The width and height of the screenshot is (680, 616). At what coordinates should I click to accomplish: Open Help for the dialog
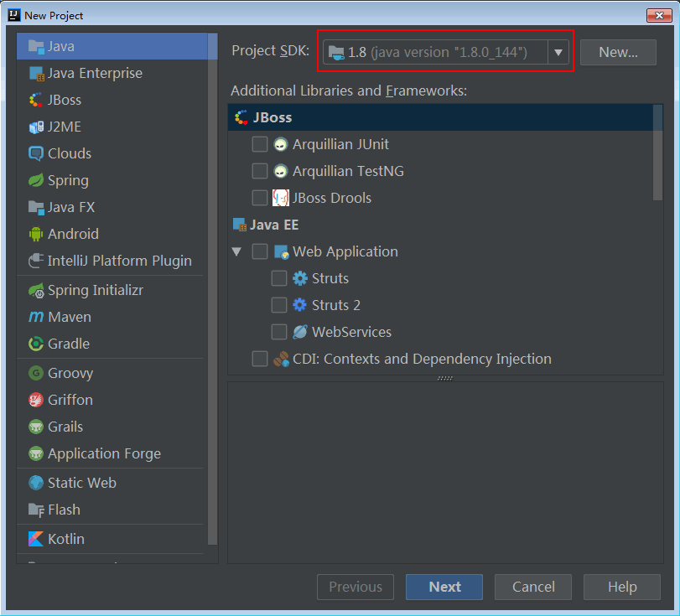(x=622, y=587)
